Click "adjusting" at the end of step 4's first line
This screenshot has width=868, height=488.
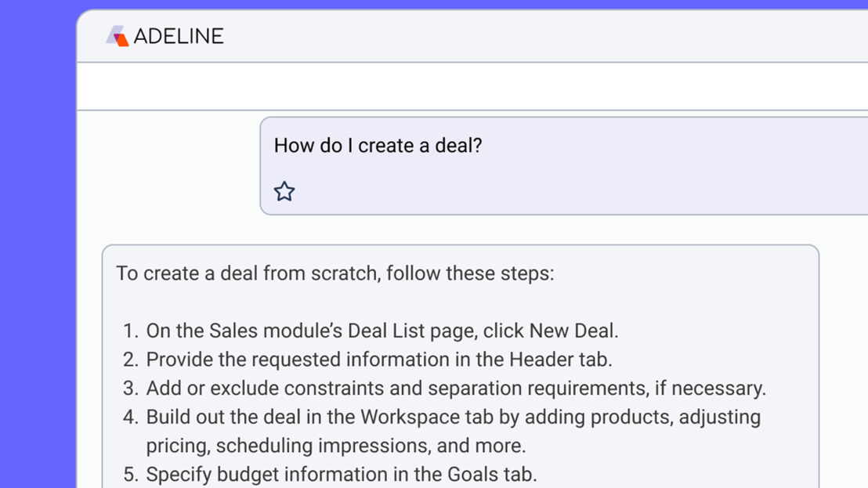tap(720, 417)
